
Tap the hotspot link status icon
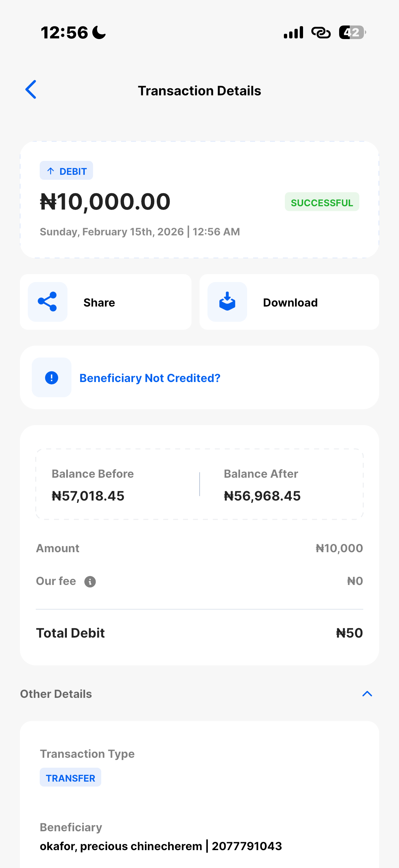(x=321, y=33)
